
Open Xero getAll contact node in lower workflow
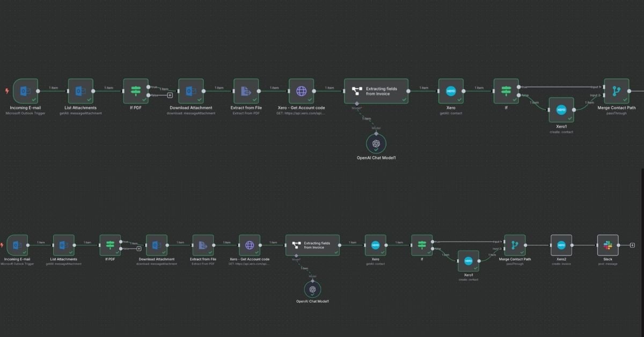(x=376, y=245)
